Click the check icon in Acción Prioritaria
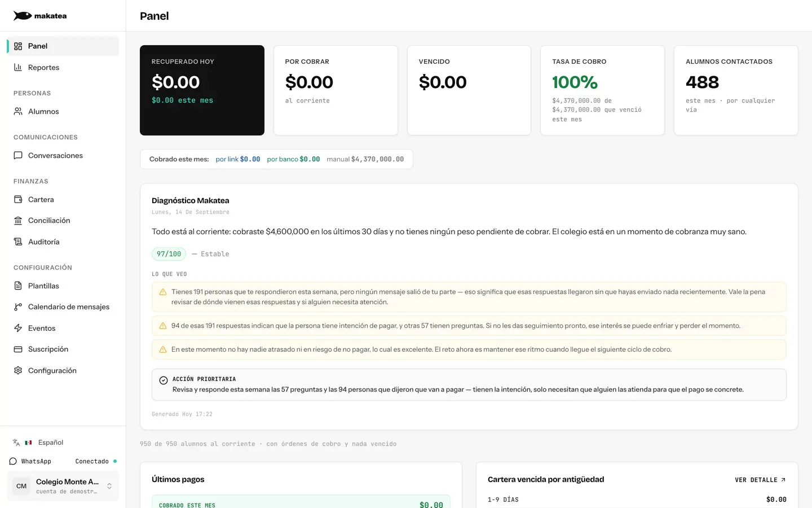Image resolution: width=812 pixels, height=508 pixels. [164, 380]
